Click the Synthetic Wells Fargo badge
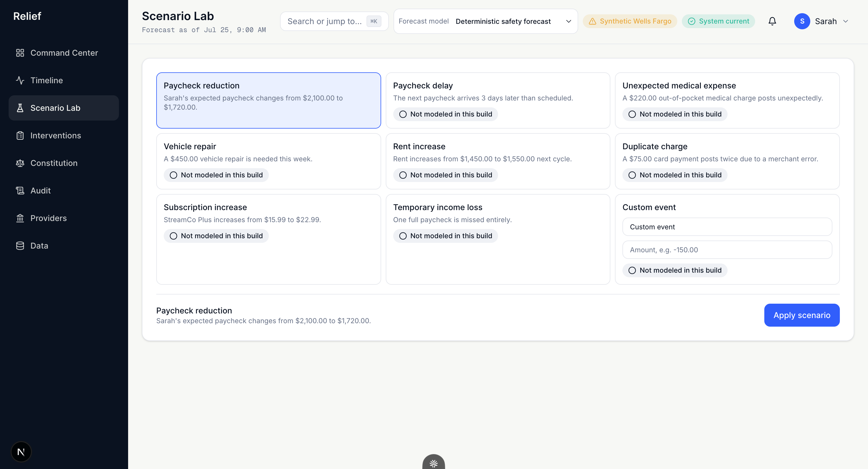 (x=630, y=21)
